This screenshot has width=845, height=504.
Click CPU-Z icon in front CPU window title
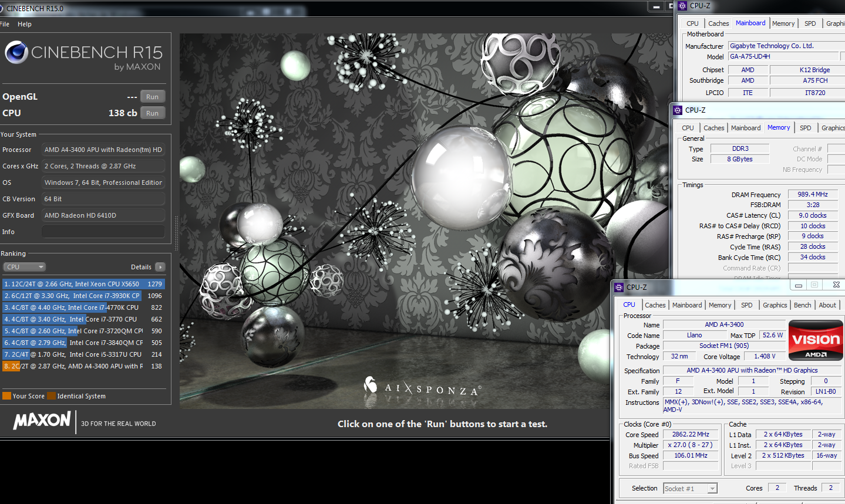pos(619,287)
